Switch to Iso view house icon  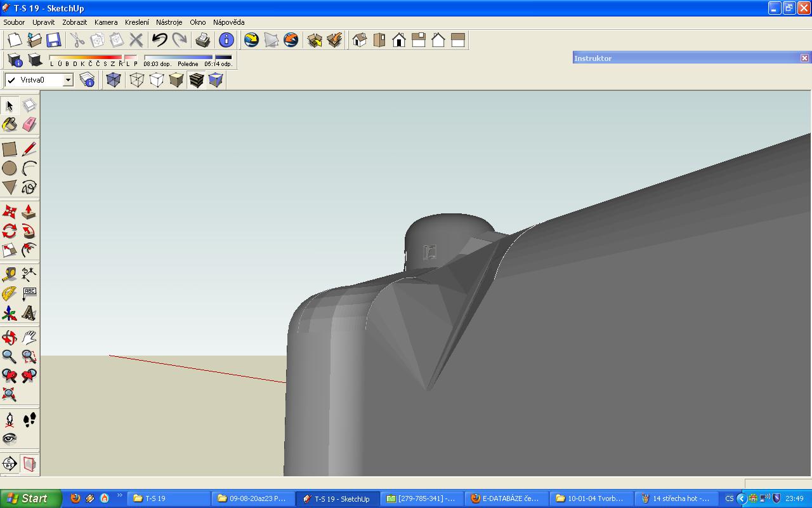[x=360, y=40]
